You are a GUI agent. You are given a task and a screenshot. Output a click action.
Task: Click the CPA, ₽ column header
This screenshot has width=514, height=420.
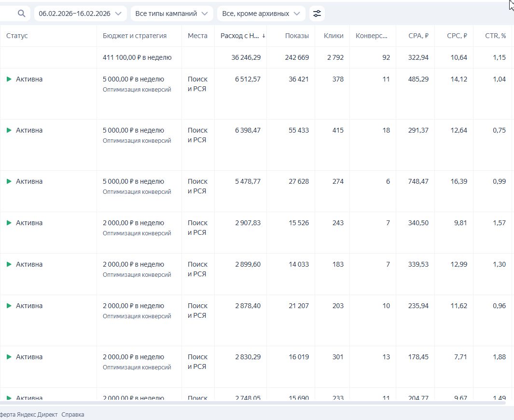click(418, 36)
